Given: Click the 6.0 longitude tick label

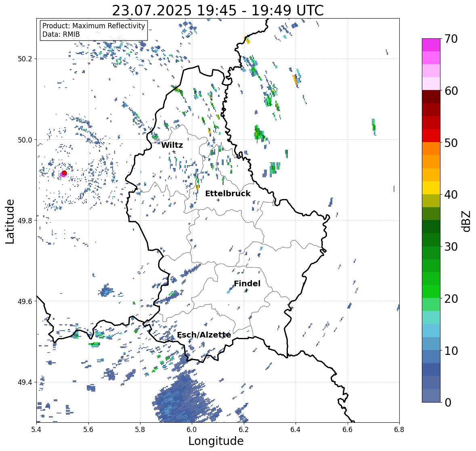Looking at the screenshot, I should 192,430.
